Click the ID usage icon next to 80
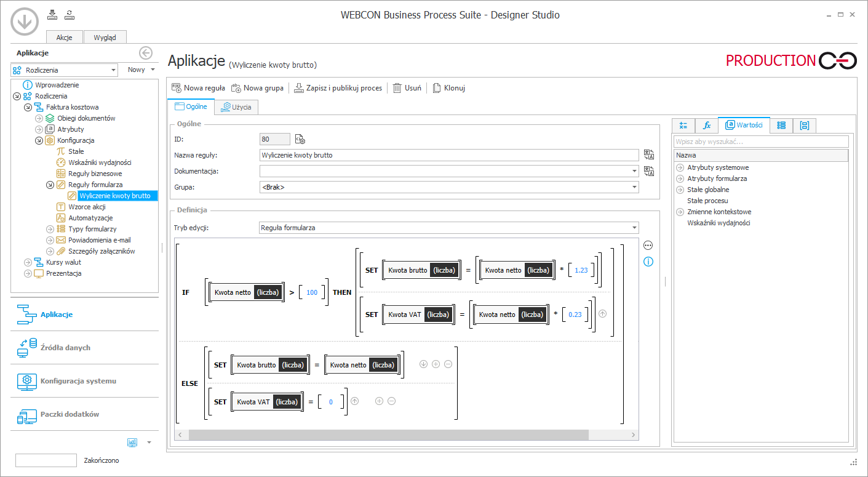This screenshot has width=868, height=477. [x=300, y=139]
